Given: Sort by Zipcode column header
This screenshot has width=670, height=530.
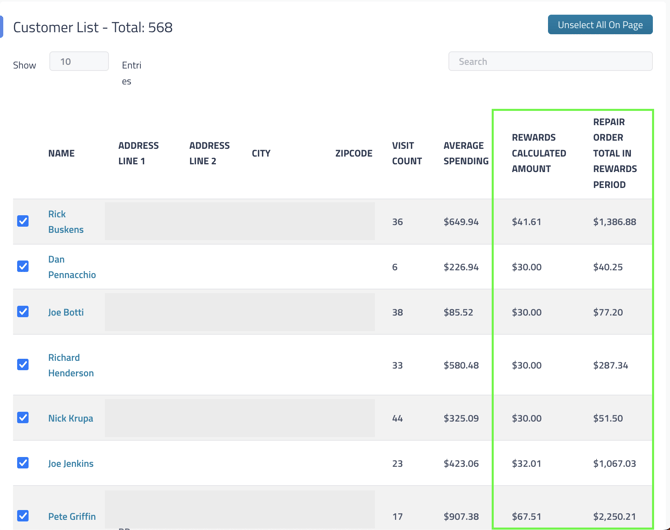Looking at the screenshot, I should click(353, 154).
